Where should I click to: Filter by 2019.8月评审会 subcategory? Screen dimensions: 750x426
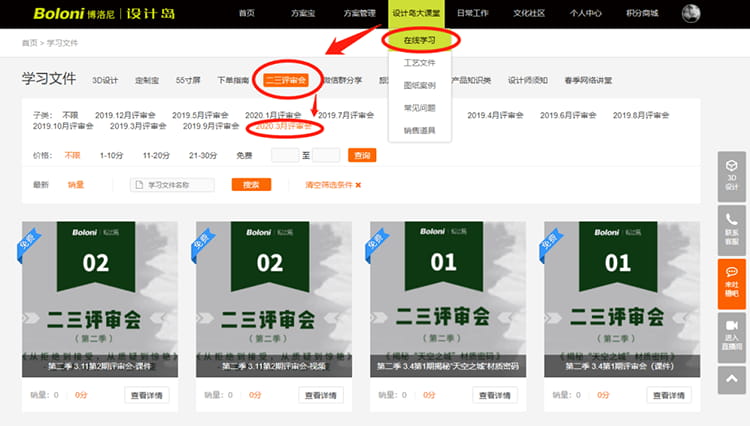click(x=640, y=115)
